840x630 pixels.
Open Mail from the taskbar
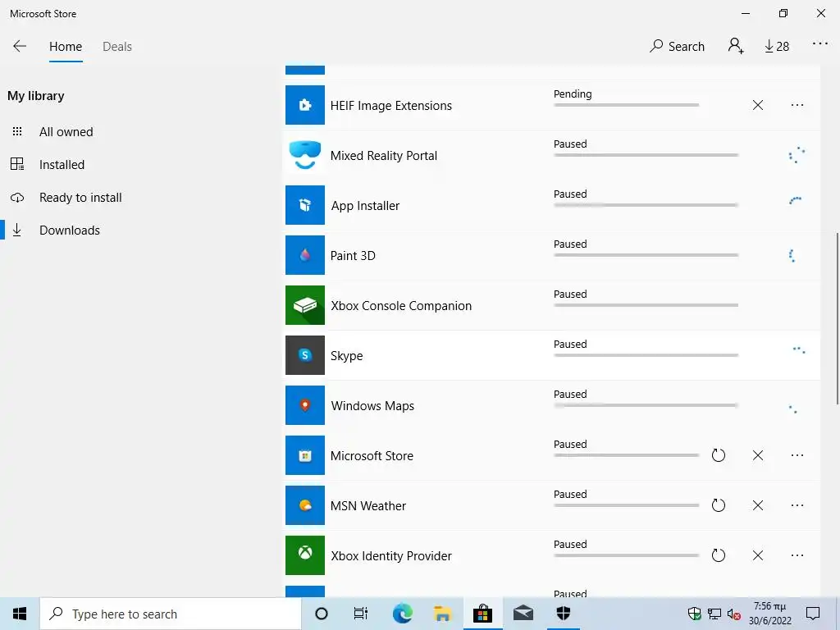(x=523, y=614)
